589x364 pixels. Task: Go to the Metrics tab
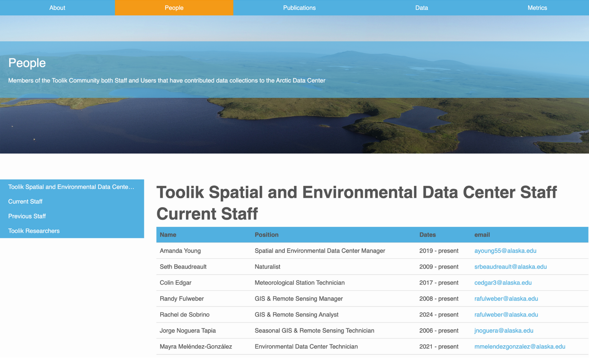tap(537, 8)
